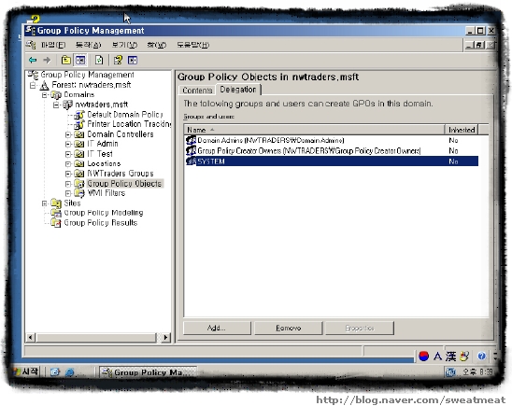512x420 pixels.
Task: Click the Properties button
Action: pos(360,328)
